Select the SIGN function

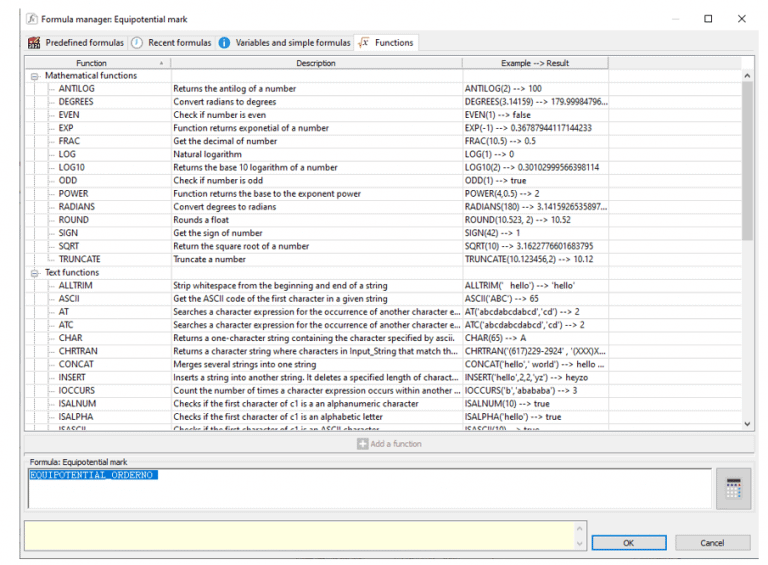point(68,233)
